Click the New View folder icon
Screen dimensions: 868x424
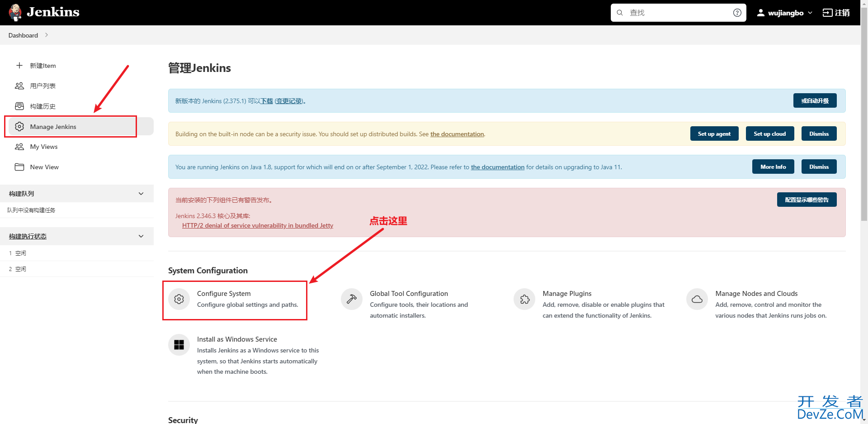pos(19,167)
